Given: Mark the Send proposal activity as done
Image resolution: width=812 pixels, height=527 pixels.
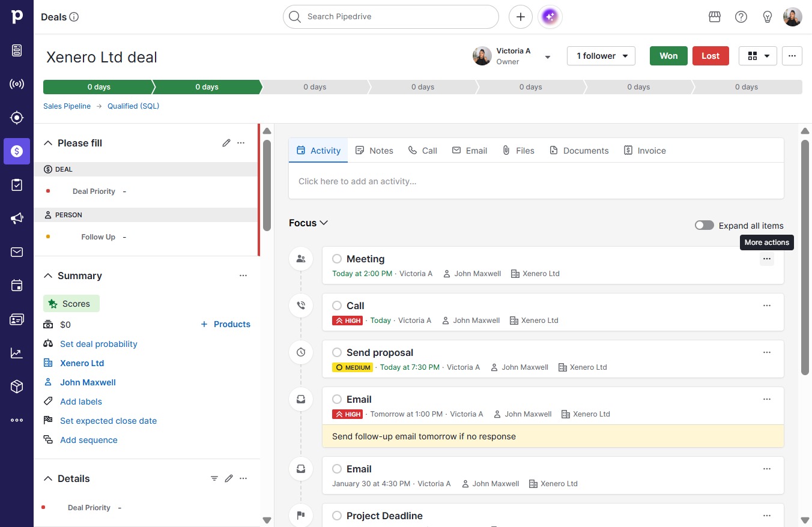Looking at the screenshot, I should click(x=337, y=352).
